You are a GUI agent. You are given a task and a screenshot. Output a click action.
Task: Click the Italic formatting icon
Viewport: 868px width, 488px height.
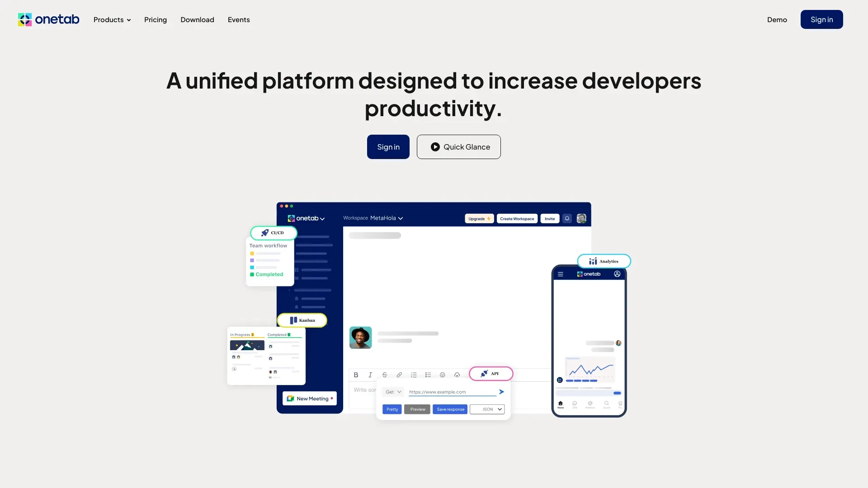[x=370, y=374]
